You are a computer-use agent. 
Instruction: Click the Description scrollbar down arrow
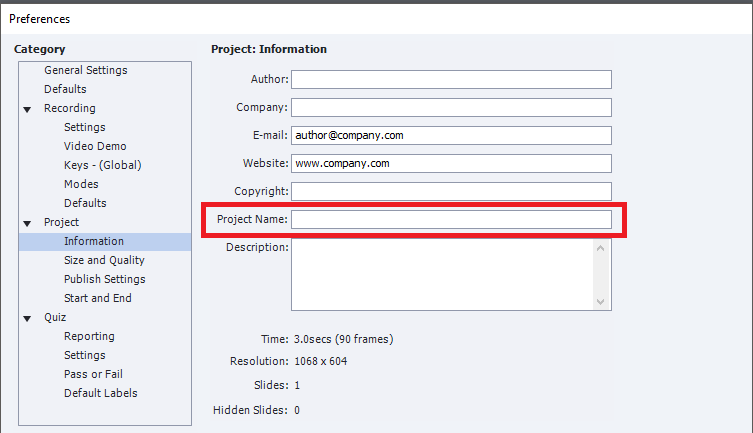(x=601, y=301)
